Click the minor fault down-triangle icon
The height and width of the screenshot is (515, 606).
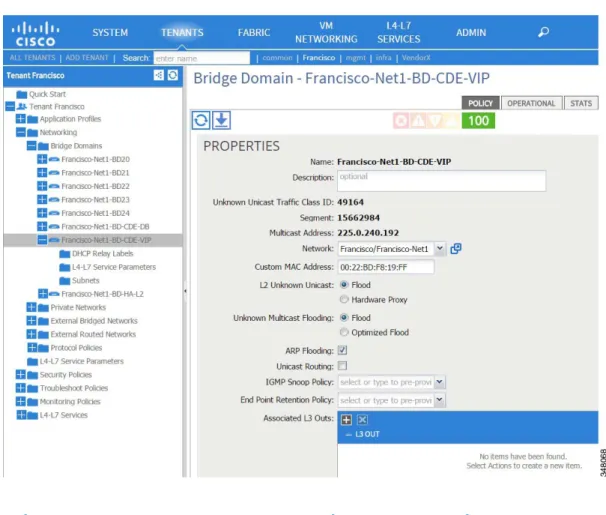(x=435, y=121)
